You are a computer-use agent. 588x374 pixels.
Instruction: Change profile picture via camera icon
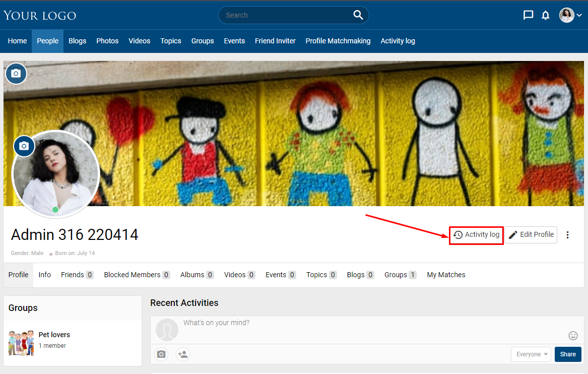24,146
